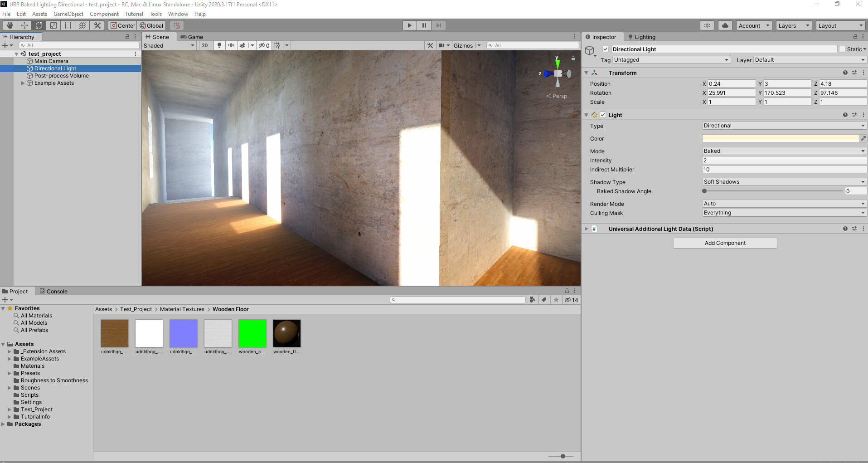
Task: Click the Play button to enter play mode
Action: click(409, 25)
